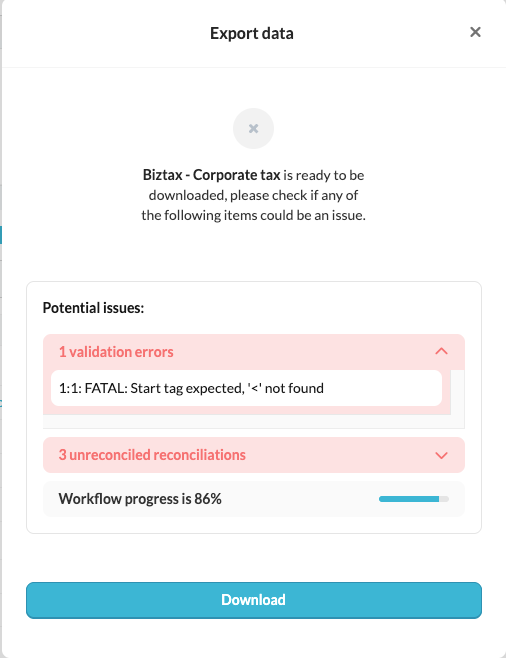Click the gray circular X status icon
This screenshot has height=658, width=506.
coord(253,128)
